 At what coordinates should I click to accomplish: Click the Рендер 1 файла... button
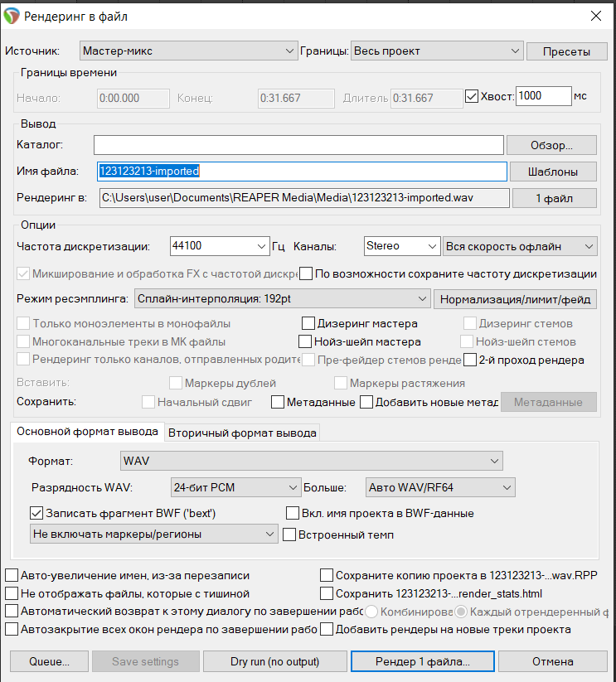pos(423,661)
